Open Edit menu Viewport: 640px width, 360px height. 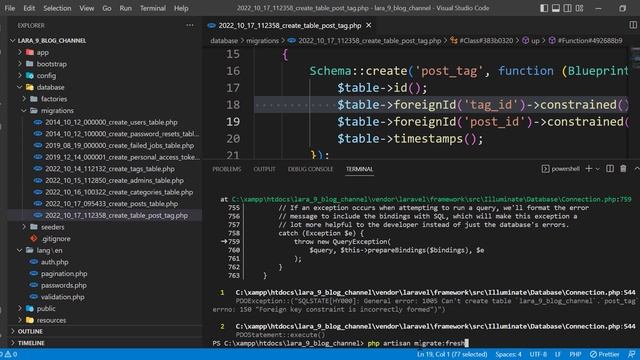tap(29, 8)
